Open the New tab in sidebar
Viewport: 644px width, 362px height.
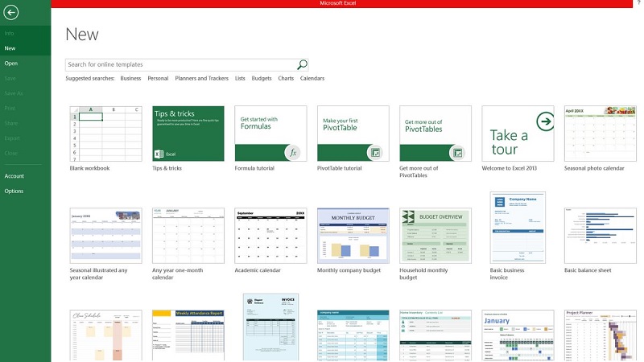(x=10, y=48)
